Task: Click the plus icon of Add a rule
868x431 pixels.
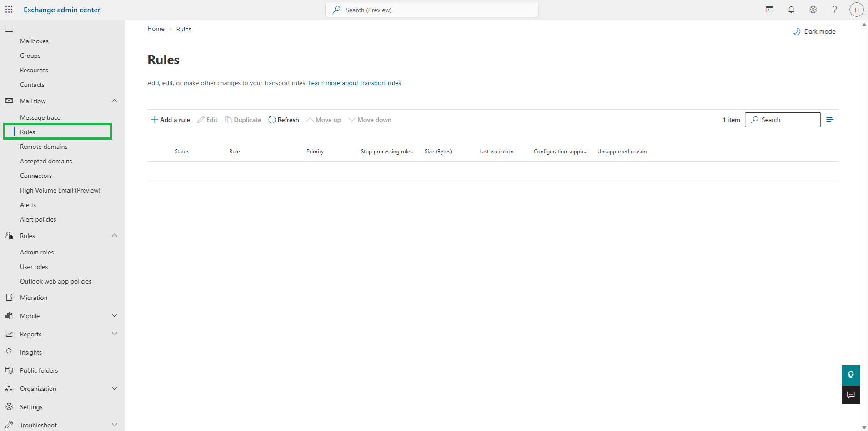Action: pos(154,120)
